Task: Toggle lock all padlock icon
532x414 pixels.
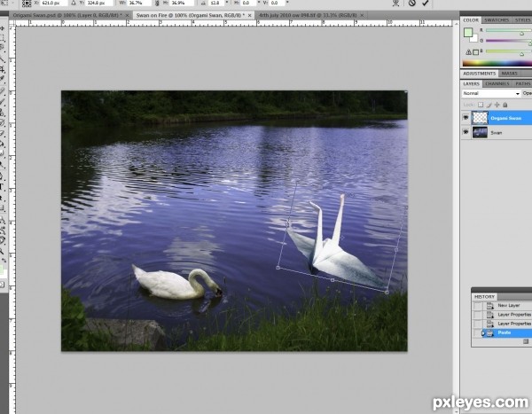Action: 505,105
